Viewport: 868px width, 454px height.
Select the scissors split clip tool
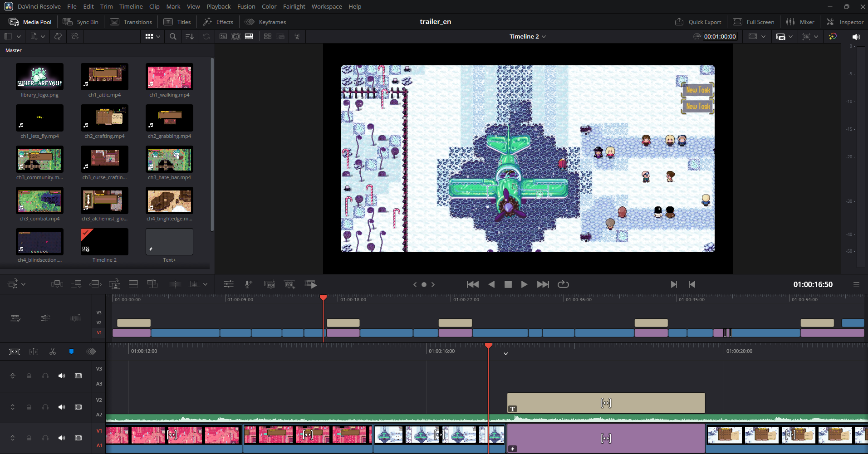point(53,351)
